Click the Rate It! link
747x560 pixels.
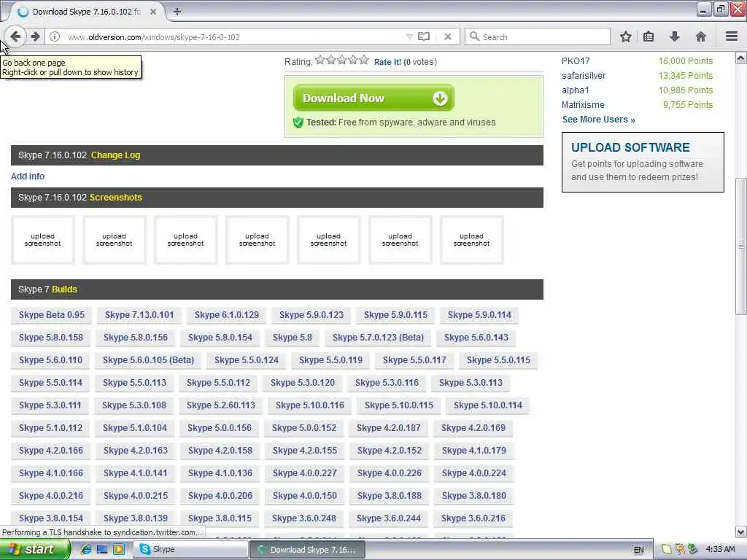tap(387, 62)
